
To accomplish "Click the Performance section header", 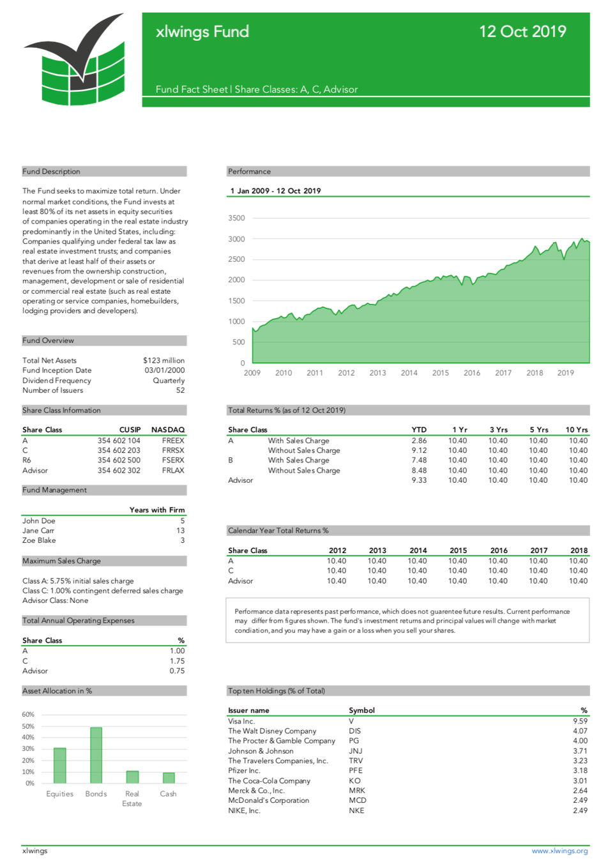I will coord(408,171).
